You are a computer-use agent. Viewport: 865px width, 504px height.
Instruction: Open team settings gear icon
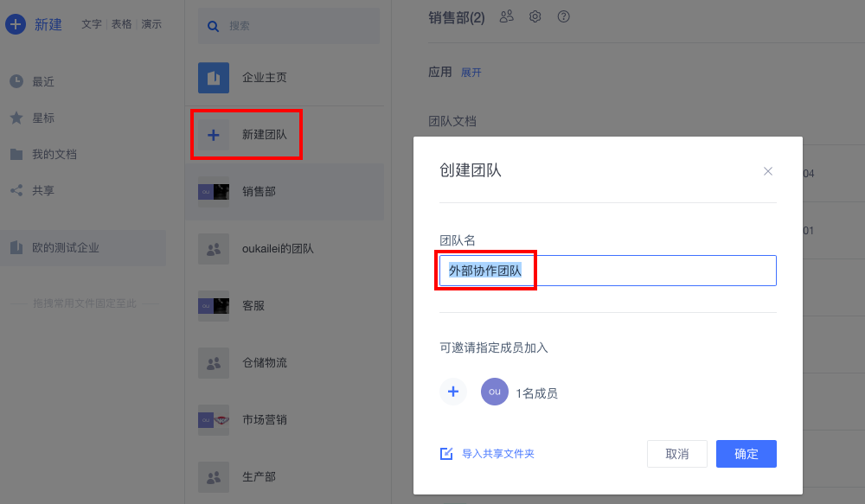535,16
